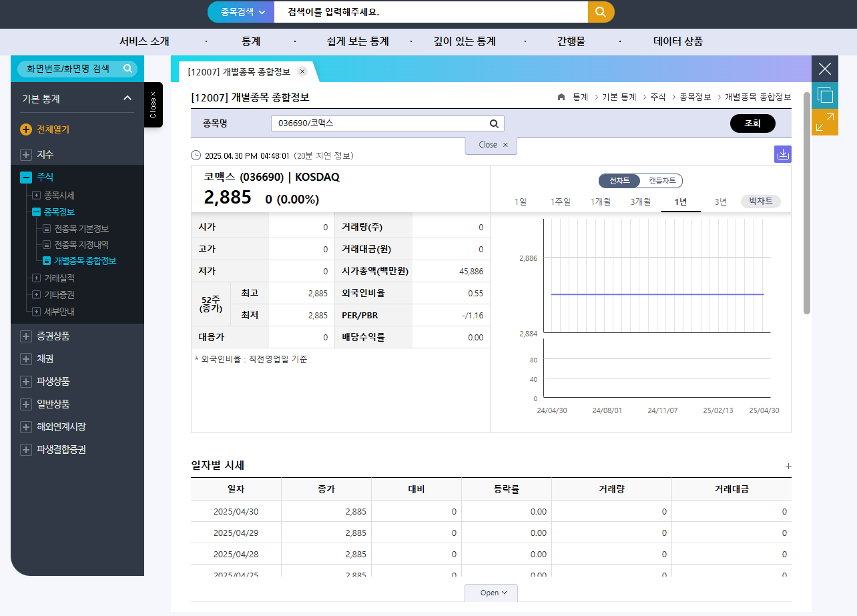This screenshot has height=616, width=857.
Task: Open the 간행물 menu
Action: [571, 41]
